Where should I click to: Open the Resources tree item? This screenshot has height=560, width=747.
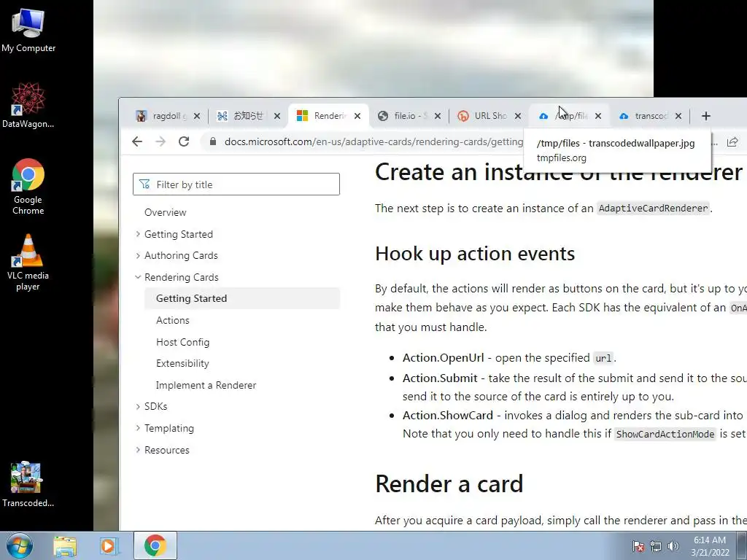pos(167,450)
